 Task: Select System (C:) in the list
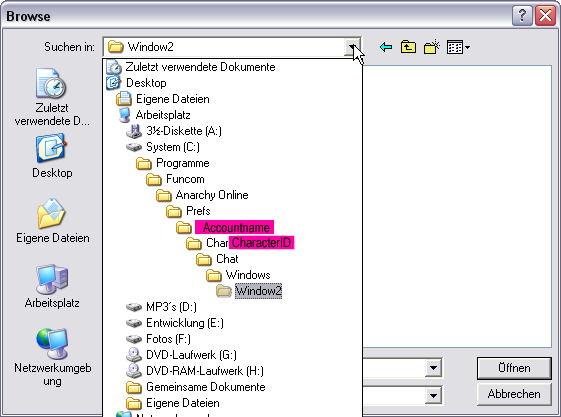click(x=163, y=147)
